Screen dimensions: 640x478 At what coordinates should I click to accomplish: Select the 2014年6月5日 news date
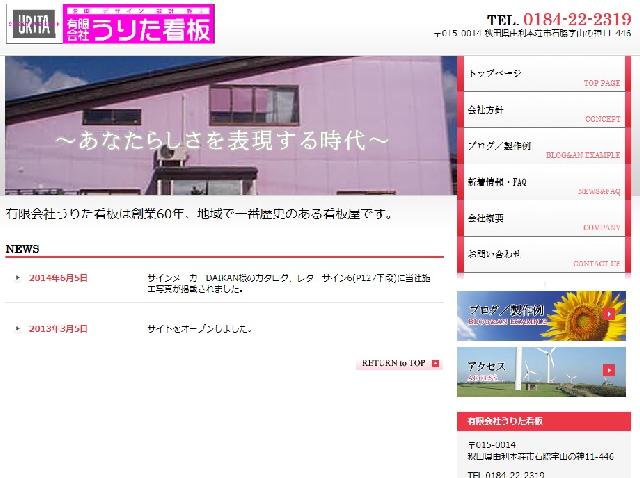[58, 278]
